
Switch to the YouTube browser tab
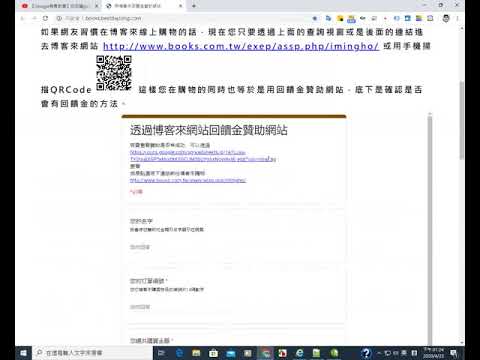[x=59, y=6]
